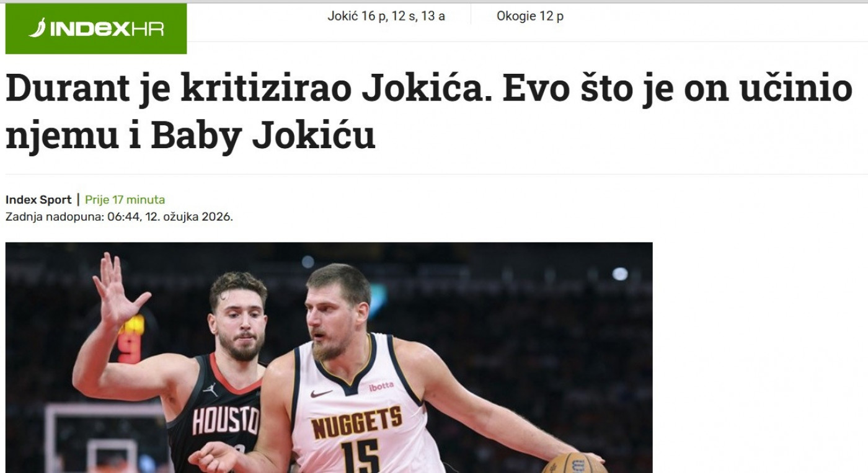Click the Nike swoosh on Nuggets jersey
This screenshot has width=868, height=473.
[321, 393]
